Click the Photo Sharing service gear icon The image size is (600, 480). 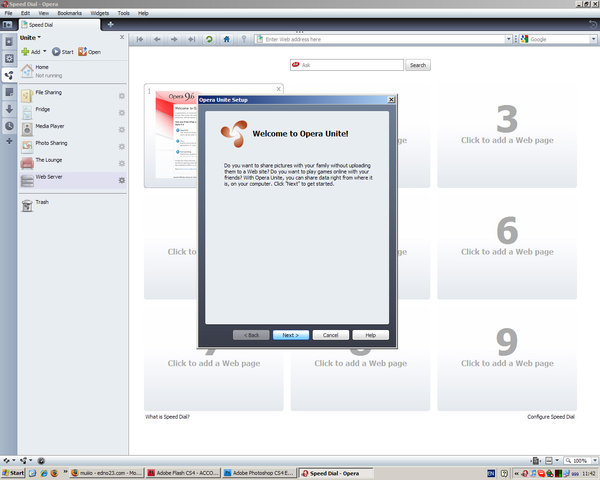[122, 146]
